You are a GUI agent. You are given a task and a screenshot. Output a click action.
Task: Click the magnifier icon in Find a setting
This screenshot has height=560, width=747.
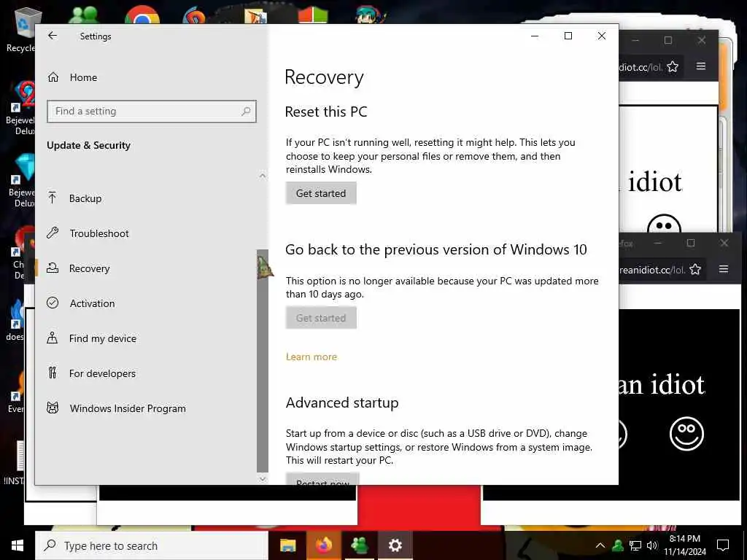click(x=246, y=112)
